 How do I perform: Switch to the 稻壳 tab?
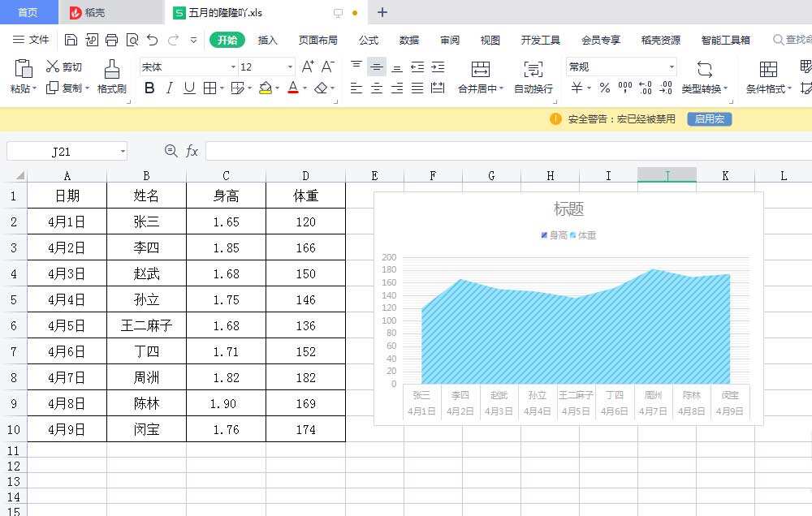pos(110,12)
